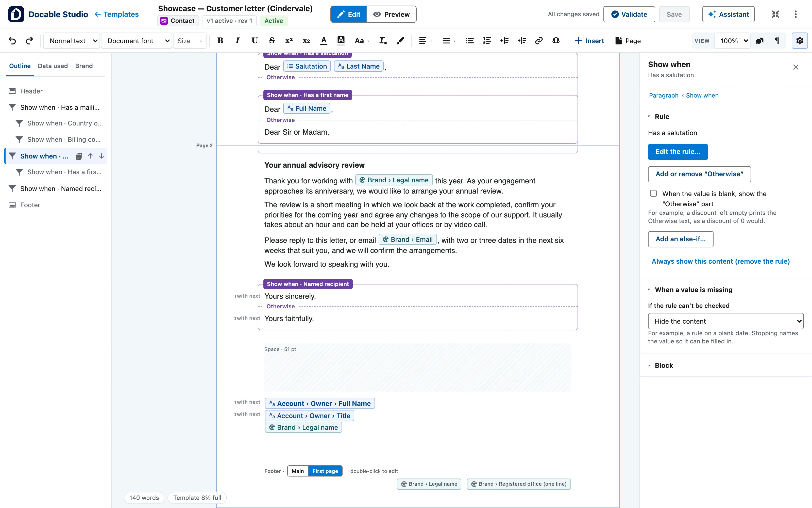Apply underline formatting
This screenshot has width=812, height=508.
click(x=255, y=41)
